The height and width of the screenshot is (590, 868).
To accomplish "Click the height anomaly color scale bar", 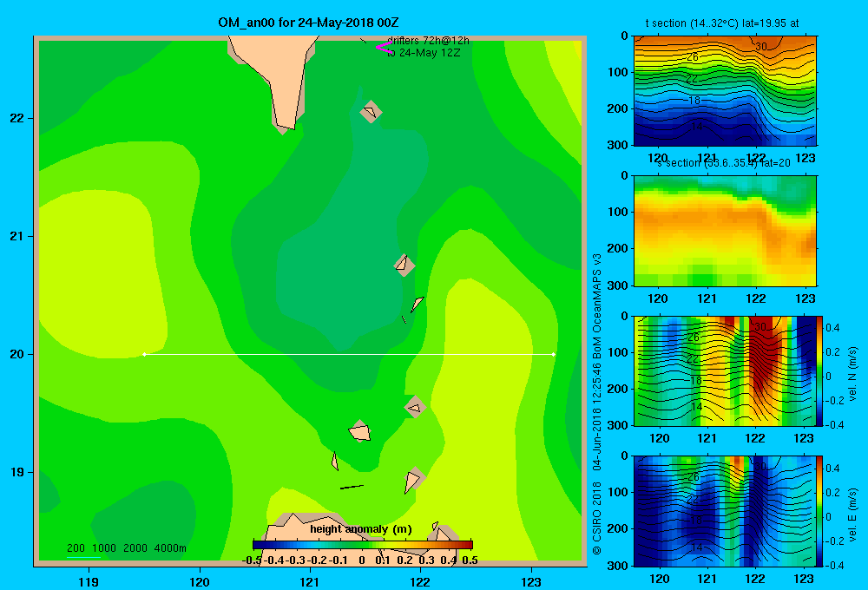I will point(363,545).
